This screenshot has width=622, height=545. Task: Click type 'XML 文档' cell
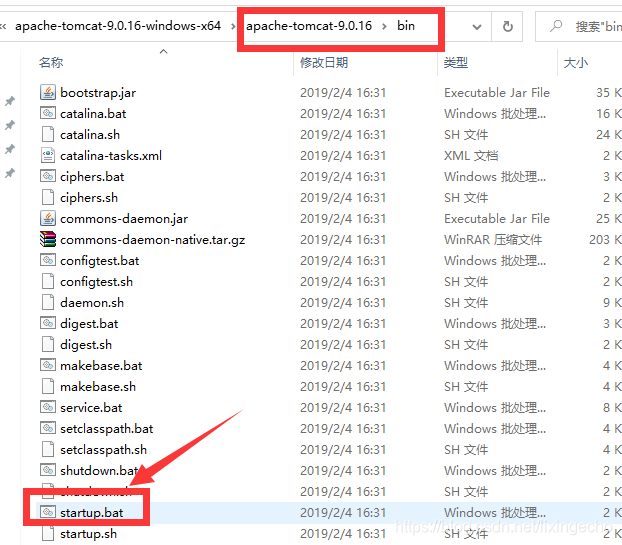(471, 155)
